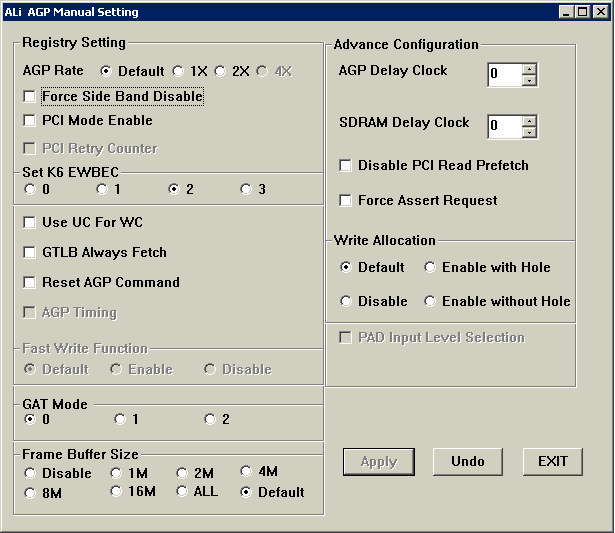Screen dimensions: 615x533
Task: Select ALL frame buffer size
Action: point(182,491)
